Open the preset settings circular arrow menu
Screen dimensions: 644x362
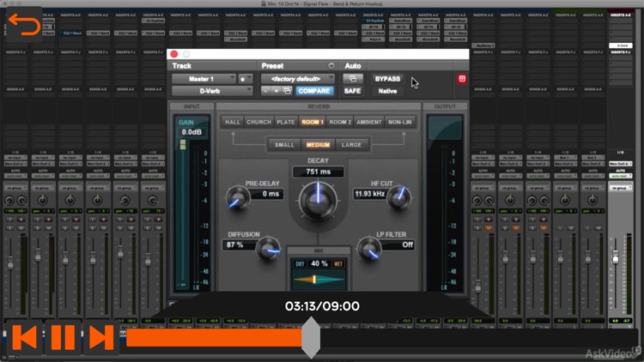[331, 66]
